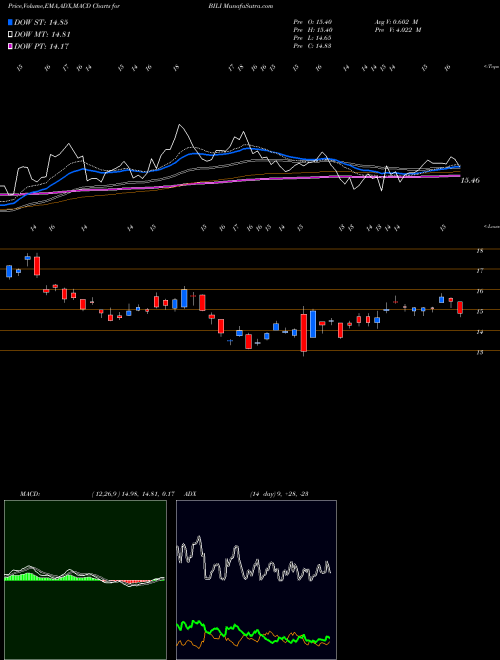Click the last red candlestick on the right
500x660 pixels.
click(460, 308)
